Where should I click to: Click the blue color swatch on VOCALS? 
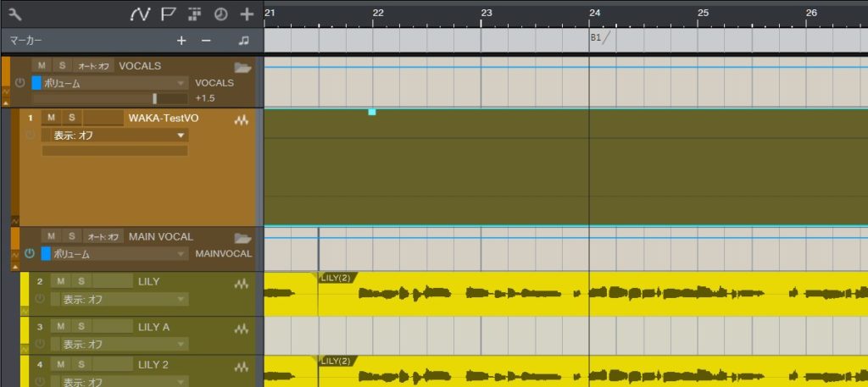point(36,84)
